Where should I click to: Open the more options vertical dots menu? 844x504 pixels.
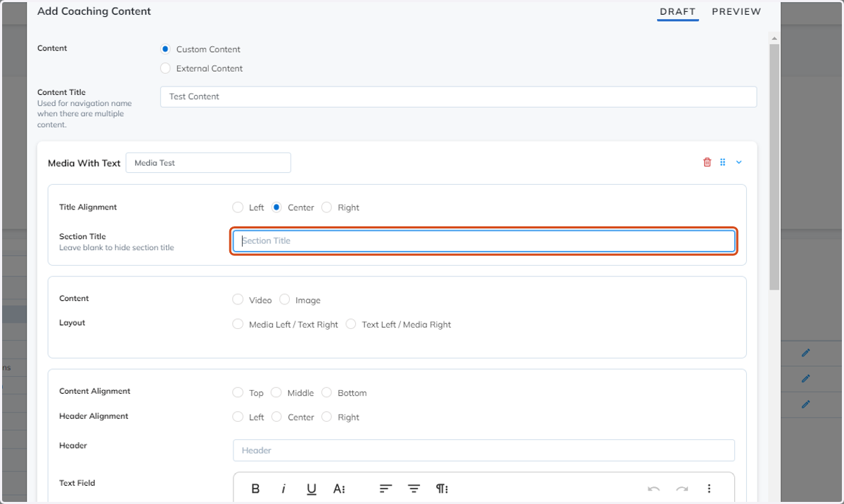coord(710,489)
